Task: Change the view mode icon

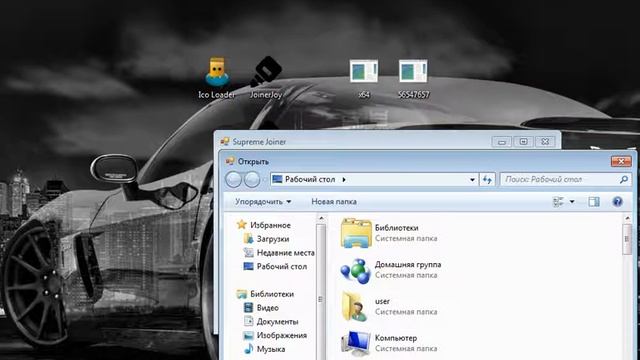Action: pos(558,201)
